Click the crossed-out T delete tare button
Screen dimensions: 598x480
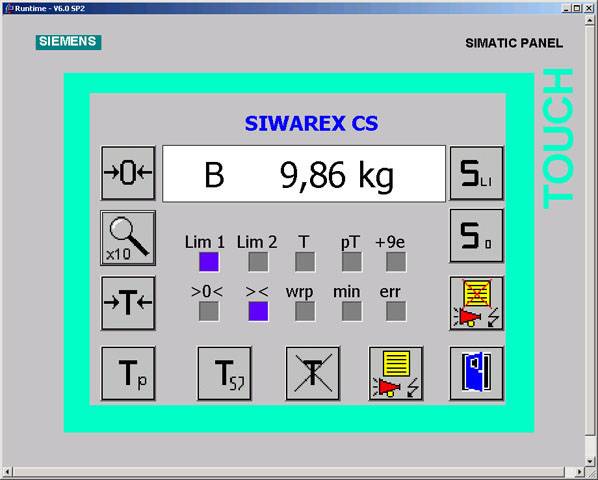click(313, 373)
